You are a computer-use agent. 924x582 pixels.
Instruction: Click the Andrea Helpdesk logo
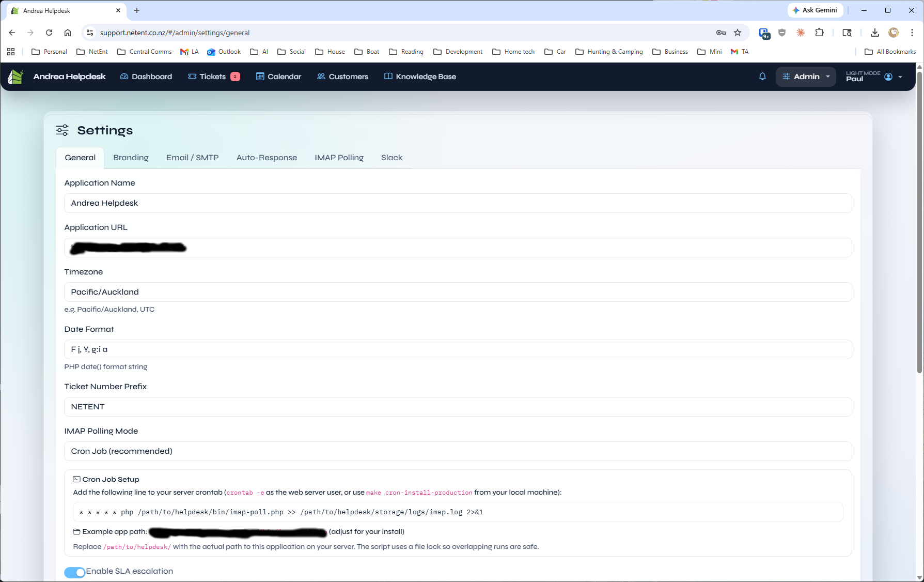(x=15, y=76)
